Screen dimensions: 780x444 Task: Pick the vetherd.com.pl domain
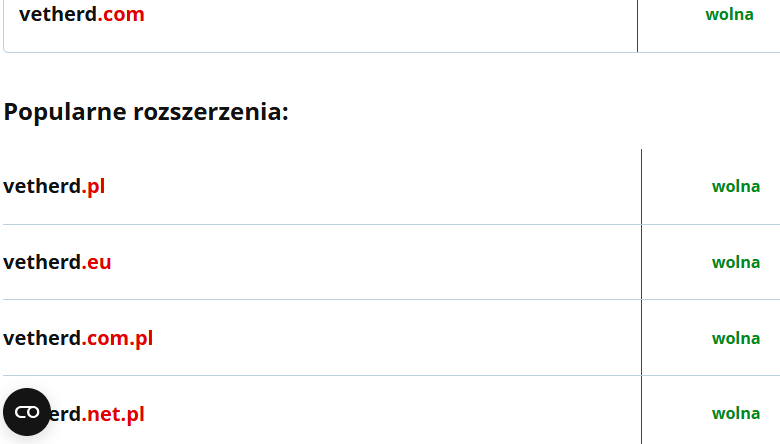(78, 338)
